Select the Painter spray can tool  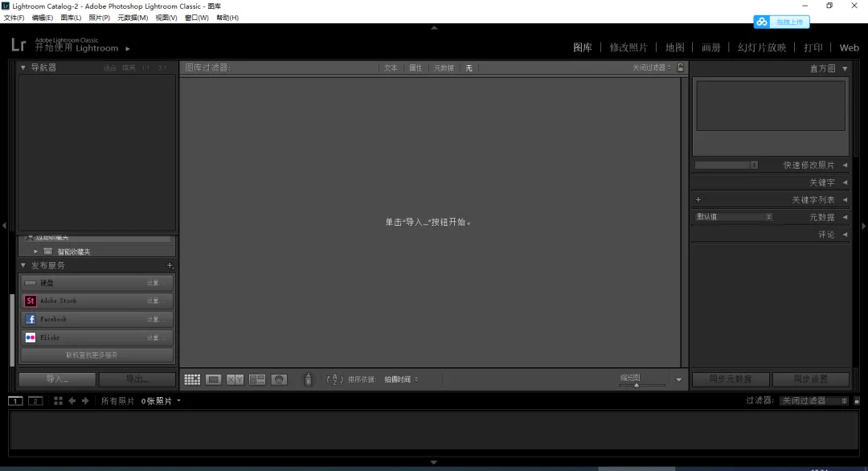[x=309, y=379]
